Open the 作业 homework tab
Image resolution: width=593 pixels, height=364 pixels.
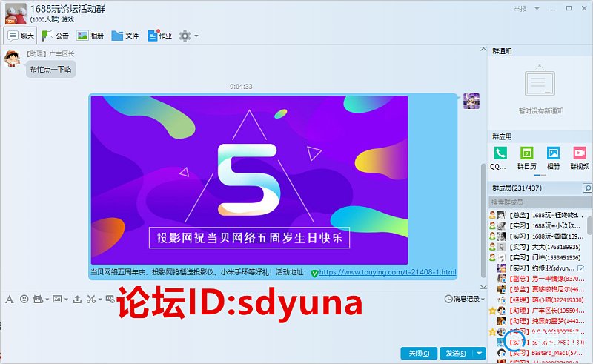(x=160, y=36)
